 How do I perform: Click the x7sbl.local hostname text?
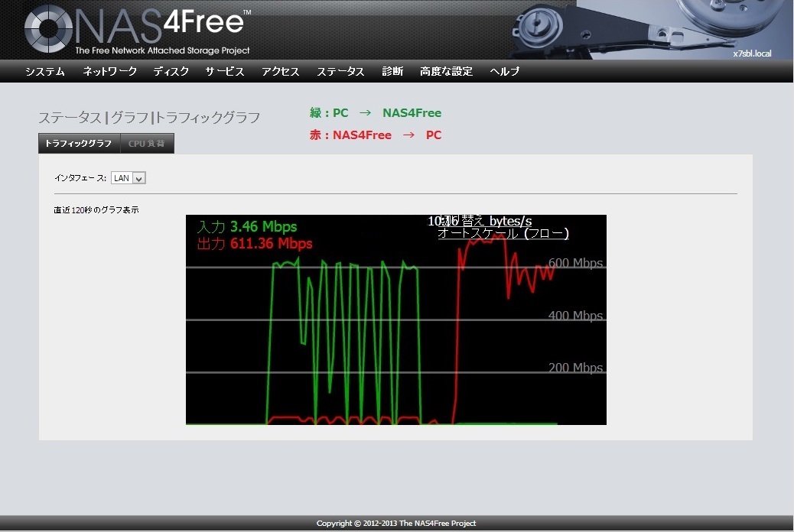(x=752, y=54)
